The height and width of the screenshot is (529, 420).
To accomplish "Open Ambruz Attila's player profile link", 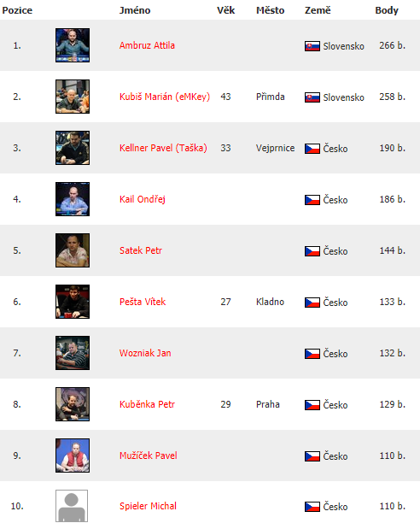I will [x=147, y=45].
